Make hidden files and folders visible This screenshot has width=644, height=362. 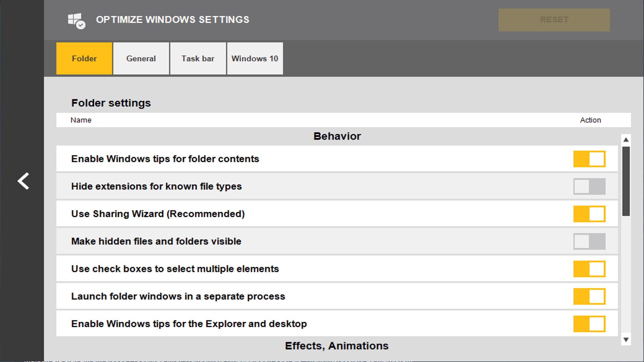[589, 241]
